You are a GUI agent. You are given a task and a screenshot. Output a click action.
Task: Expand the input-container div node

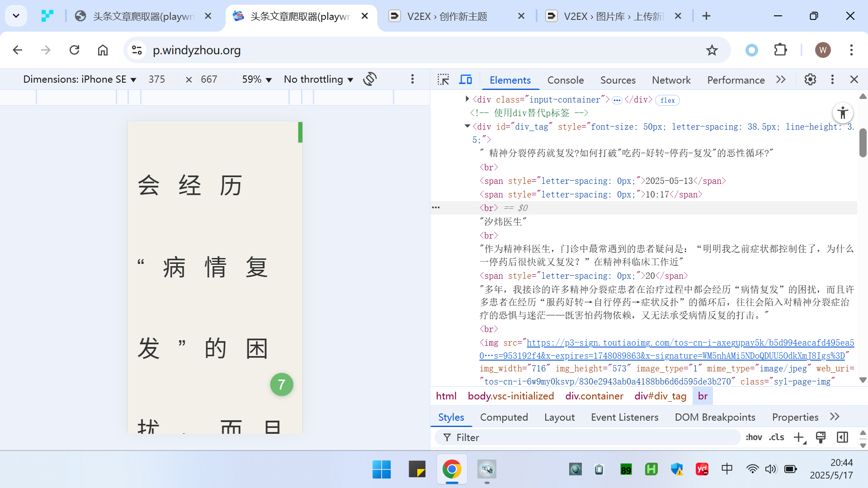(467, 99)
